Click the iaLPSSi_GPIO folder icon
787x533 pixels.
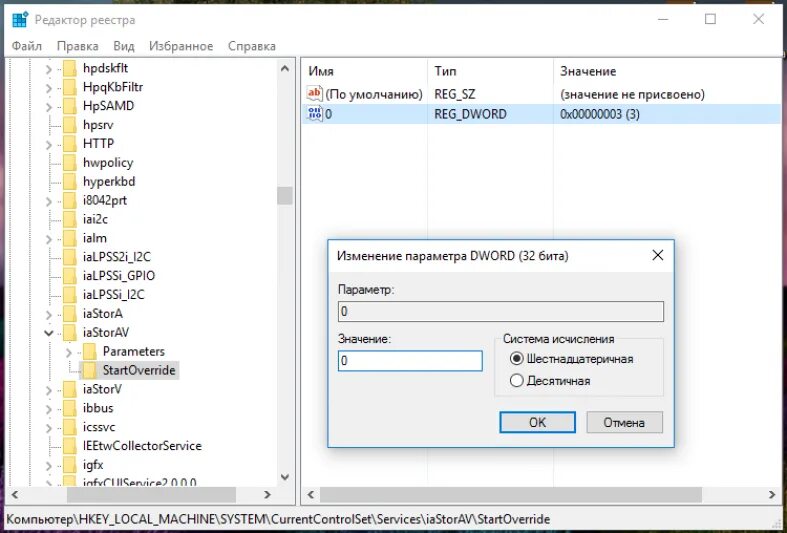(x=70, y=276)
